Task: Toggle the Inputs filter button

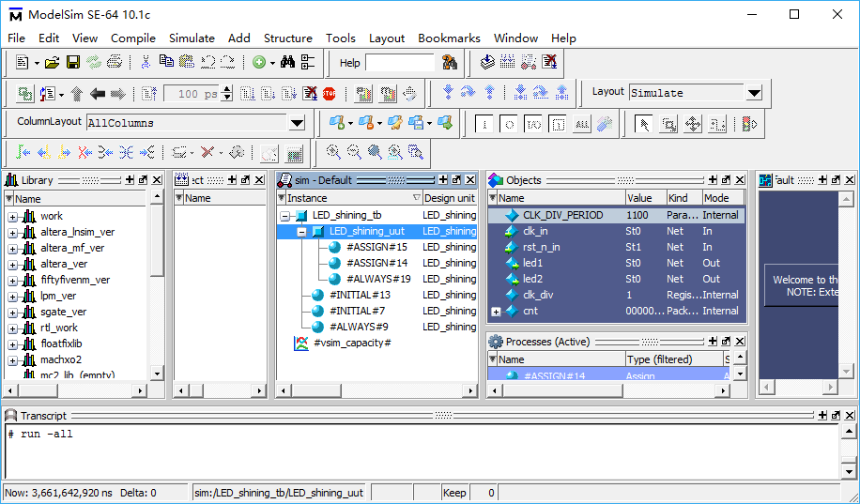Action: [484, 125]
